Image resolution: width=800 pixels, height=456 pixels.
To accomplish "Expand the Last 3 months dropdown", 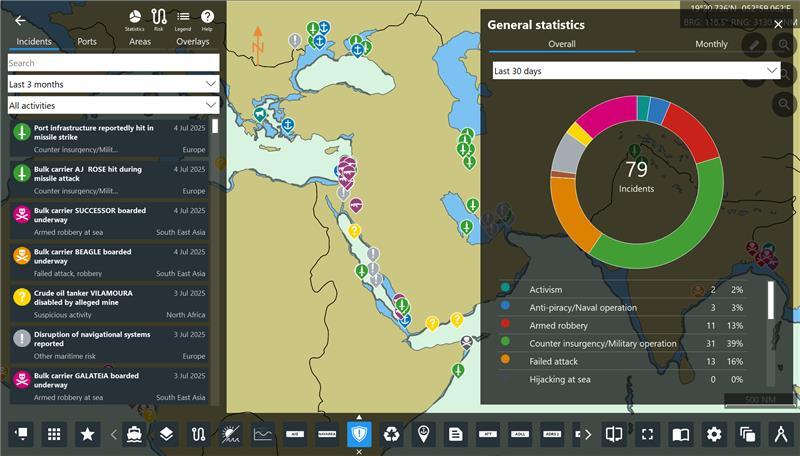I will click(x=113, y=84).
